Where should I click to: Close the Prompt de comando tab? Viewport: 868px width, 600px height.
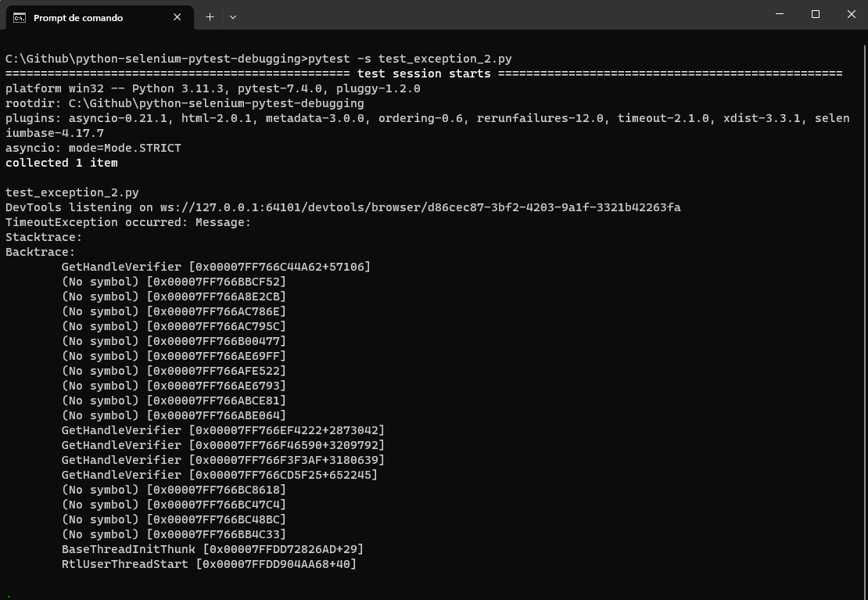point(178,17)
